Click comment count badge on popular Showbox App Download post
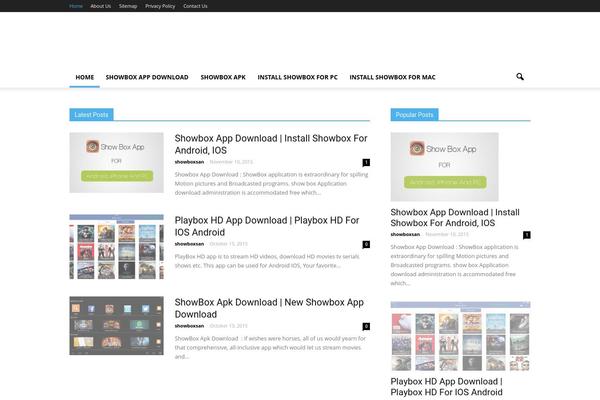 point(527,235)
